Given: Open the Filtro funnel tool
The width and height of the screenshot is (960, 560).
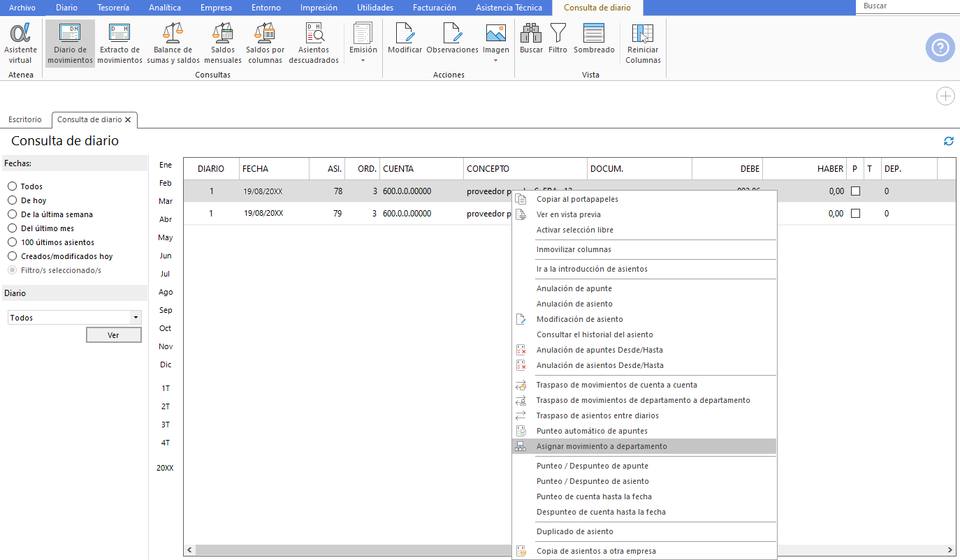Looking at the screenshot, I should pyautogui.click(x=558, y=38).
